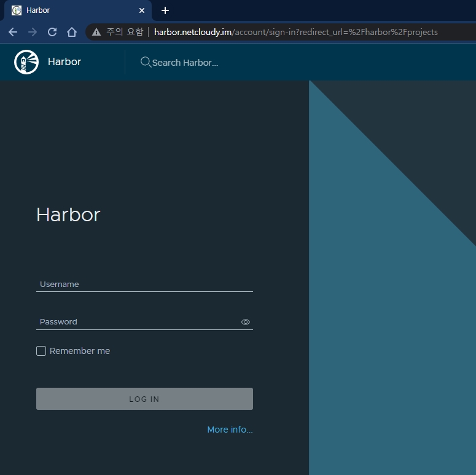Click the browser back arrow
Image resolution: width=476 pixels, height=475 pixels.
[13, 32]
